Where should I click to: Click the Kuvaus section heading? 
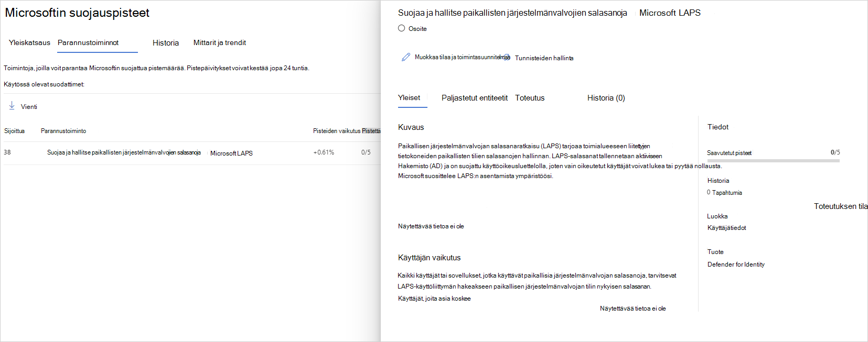(x=411, y=127)
